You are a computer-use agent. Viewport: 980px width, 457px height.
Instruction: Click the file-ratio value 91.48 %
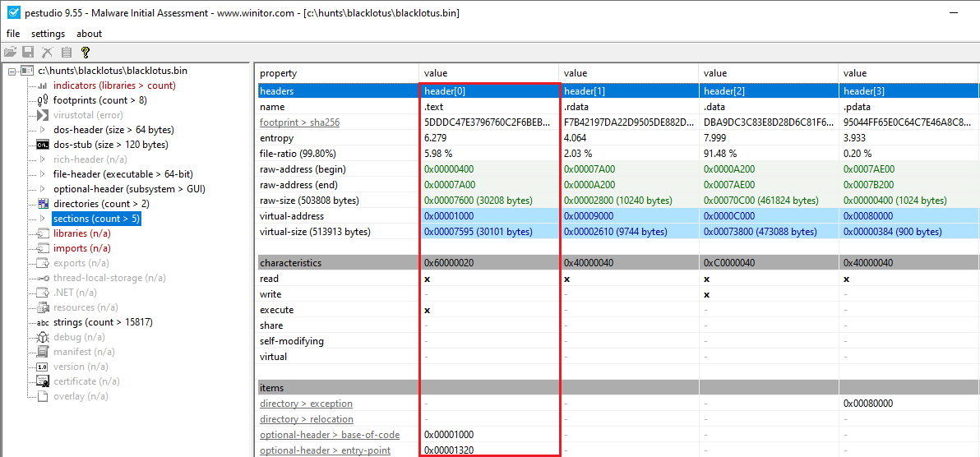[721, 154]
